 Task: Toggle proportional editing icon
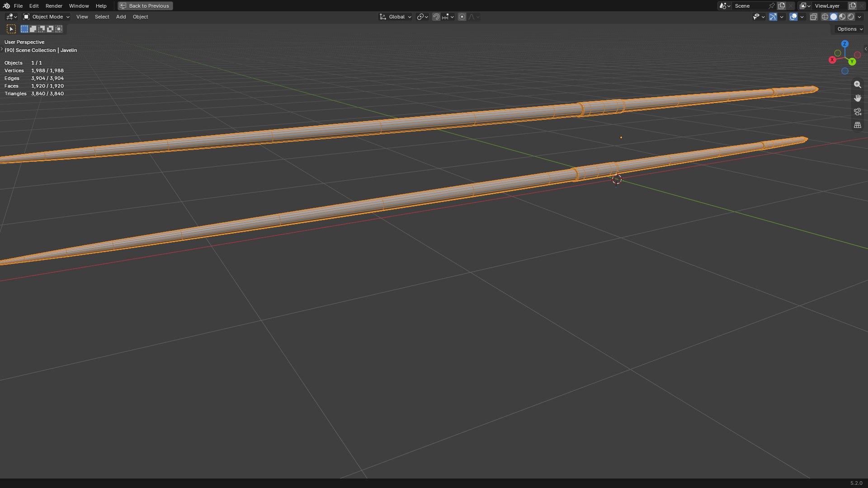(x=462, y=17)
